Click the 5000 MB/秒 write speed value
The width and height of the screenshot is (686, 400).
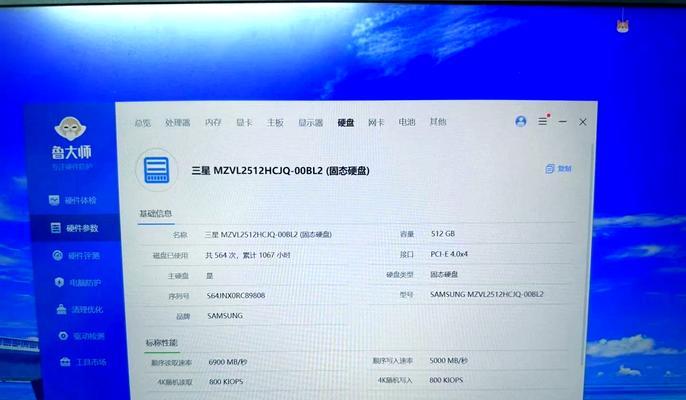pos(448,361)
